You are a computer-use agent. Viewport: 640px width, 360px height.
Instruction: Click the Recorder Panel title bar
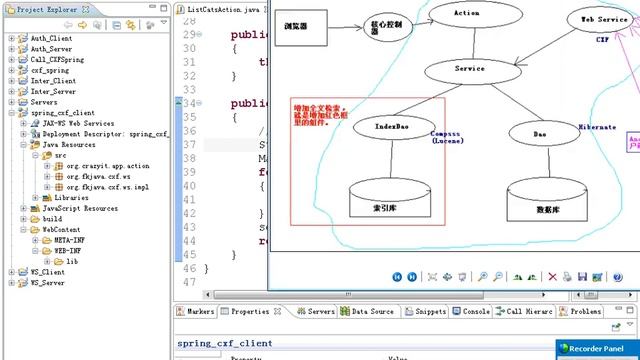point(598,348)
